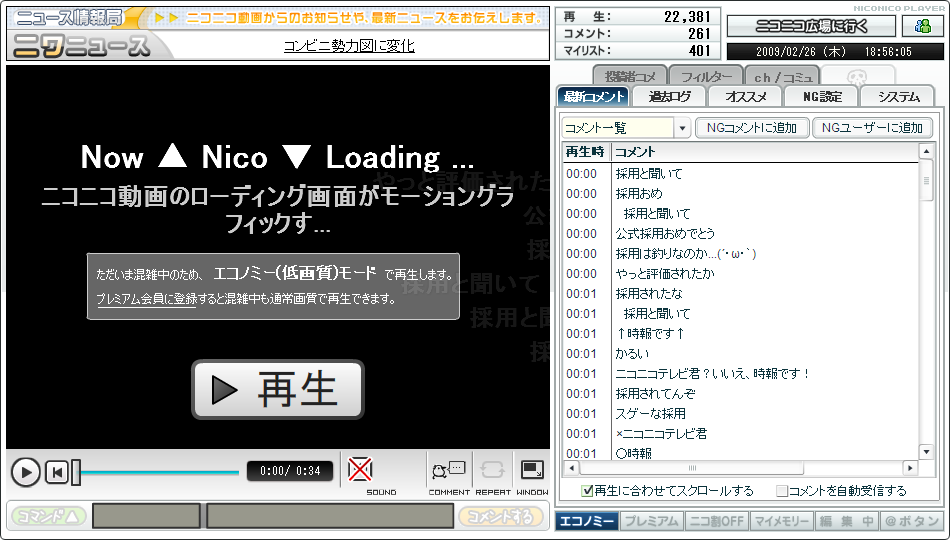950x540 pixels.
Task: Open the コマンド button
Action: 48,516
